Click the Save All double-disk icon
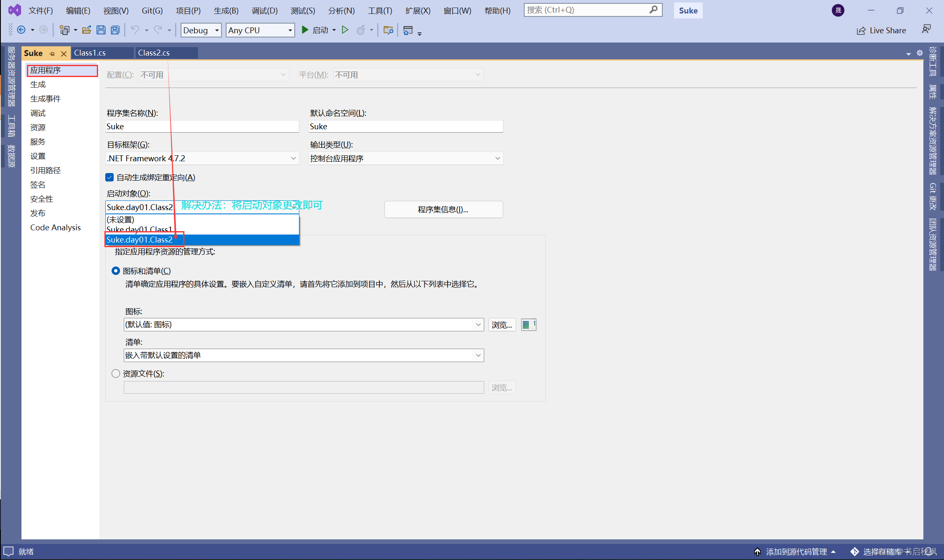944x560 pixels. pyautogui.click(x=115, y=30)
